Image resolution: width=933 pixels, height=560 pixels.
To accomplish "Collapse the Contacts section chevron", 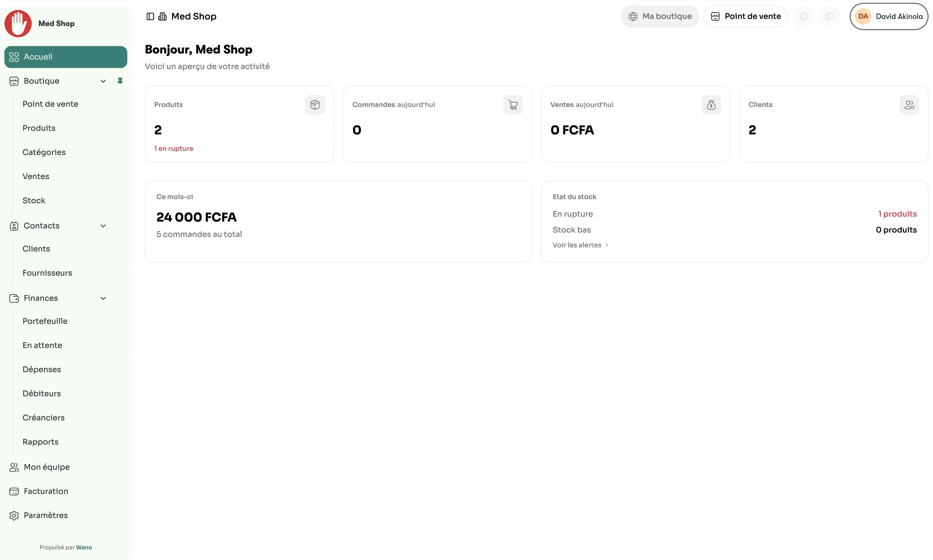I will pyautogui.click(x=103, y=226).
